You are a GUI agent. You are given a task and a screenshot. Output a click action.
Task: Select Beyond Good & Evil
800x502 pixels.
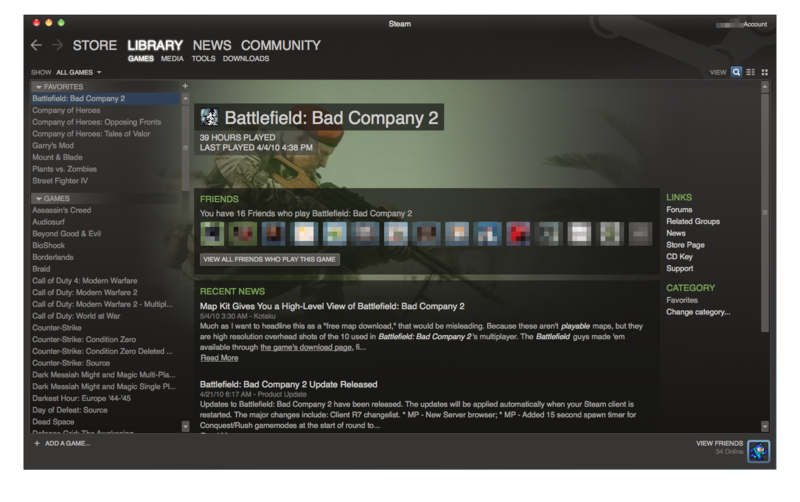pyautogui.click(x=106, y=234)
